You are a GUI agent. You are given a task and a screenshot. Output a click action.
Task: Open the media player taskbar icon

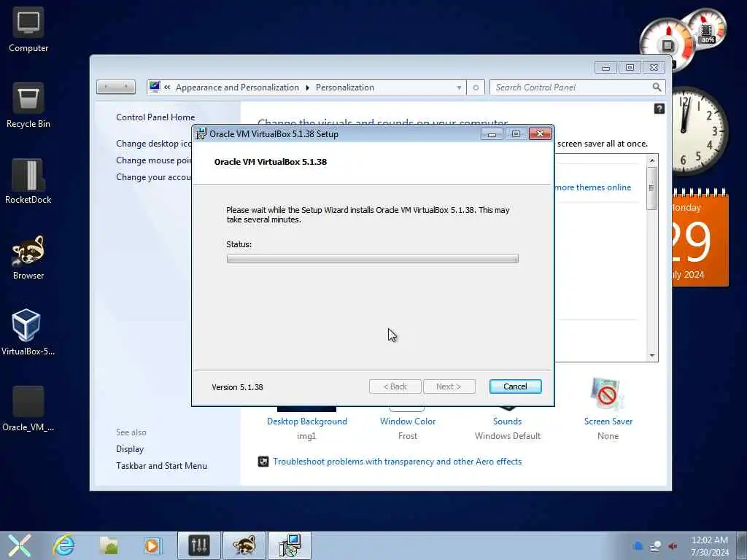[x=152, y=545]
